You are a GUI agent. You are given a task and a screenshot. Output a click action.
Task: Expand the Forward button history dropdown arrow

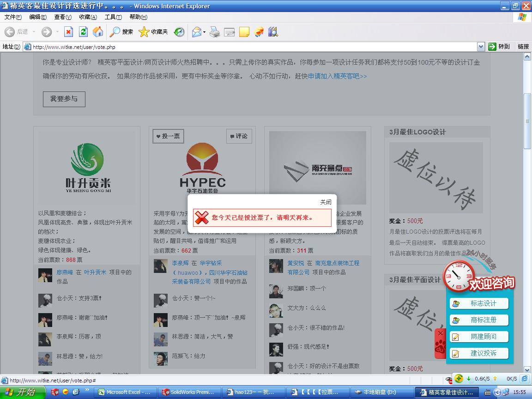tap(57, 32)
